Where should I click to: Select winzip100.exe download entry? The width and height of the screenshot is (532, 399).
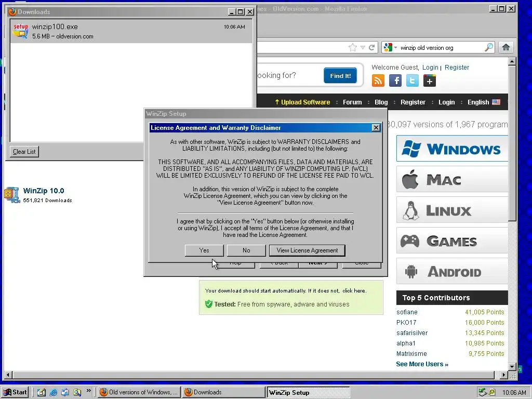pos(131,31)
